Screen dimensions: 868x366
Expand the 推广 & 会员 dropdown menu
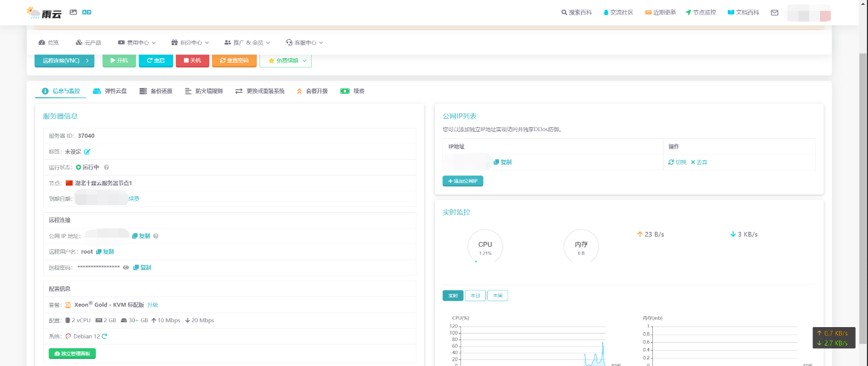(x=247, y=43)
